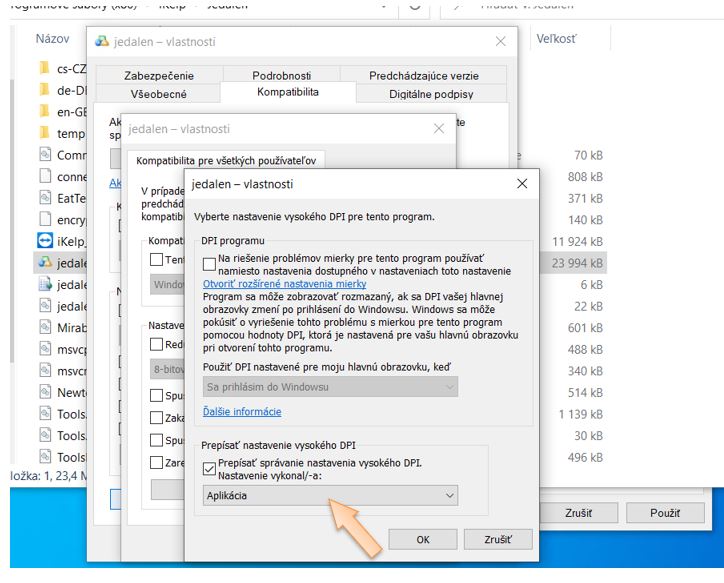
Task: Select the temp folder icon
Action: [44, 133]
